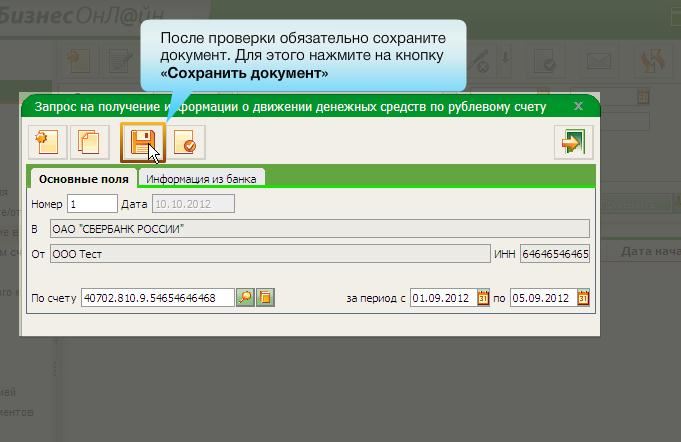Click the exit door arrow icon
The image size is (681, 442).
click(x=573, y=142)
